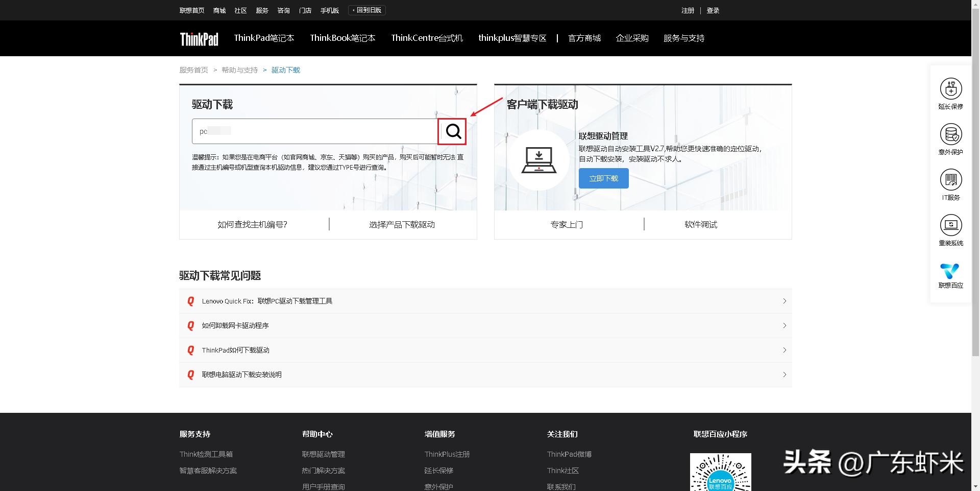Expand the 联想电脑驱动下载安装说明 FAQ entry
This screenshot has width=980, height=491.
click(241, 374)
